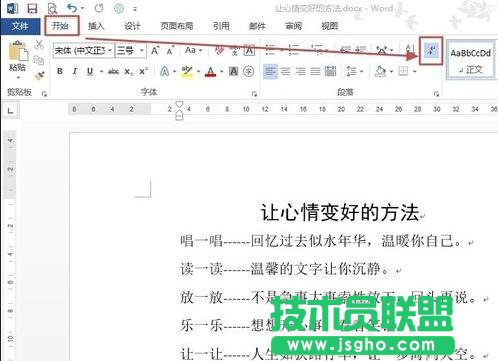
Task: Switch to the 引用 References tab
Action: (x=221, y=26)
